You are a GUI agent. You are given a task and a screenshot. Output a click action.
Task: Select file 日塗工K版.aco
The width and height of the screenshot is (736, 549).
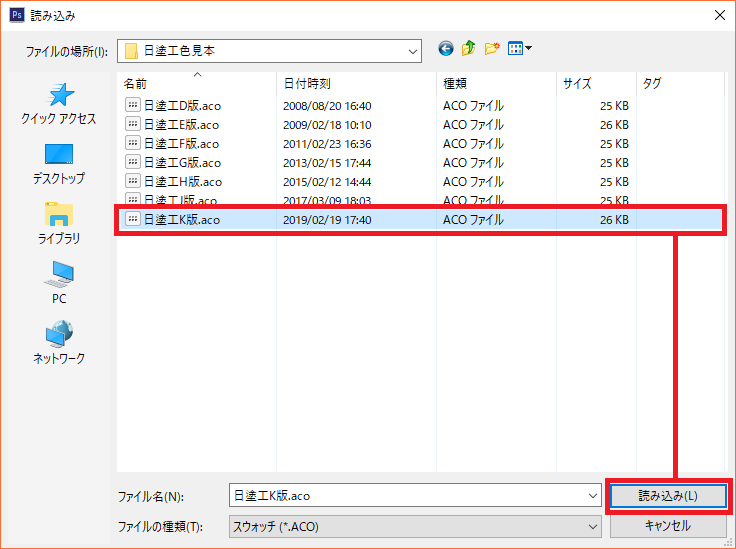(x=182, y=220)
